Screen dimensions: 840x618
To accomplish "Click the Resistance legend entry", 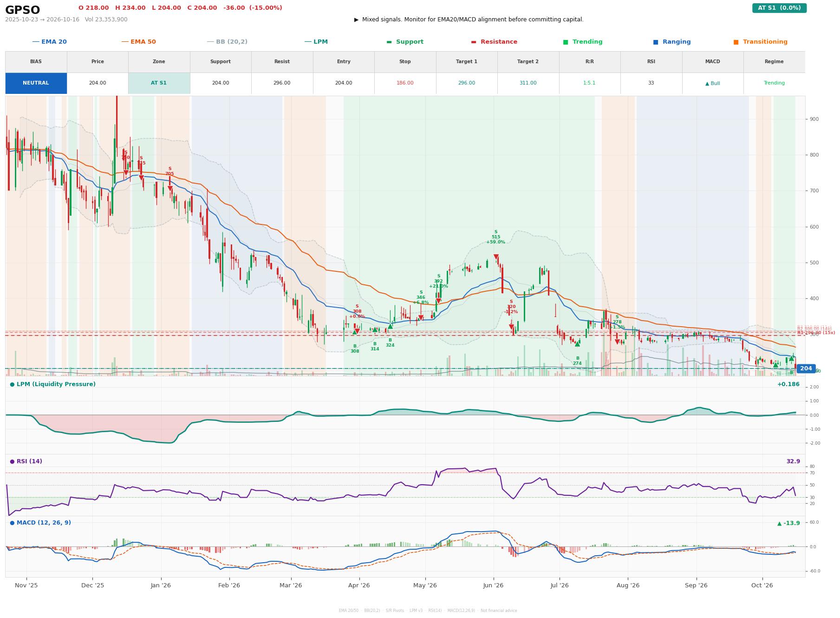I will [x=494, y=42].
